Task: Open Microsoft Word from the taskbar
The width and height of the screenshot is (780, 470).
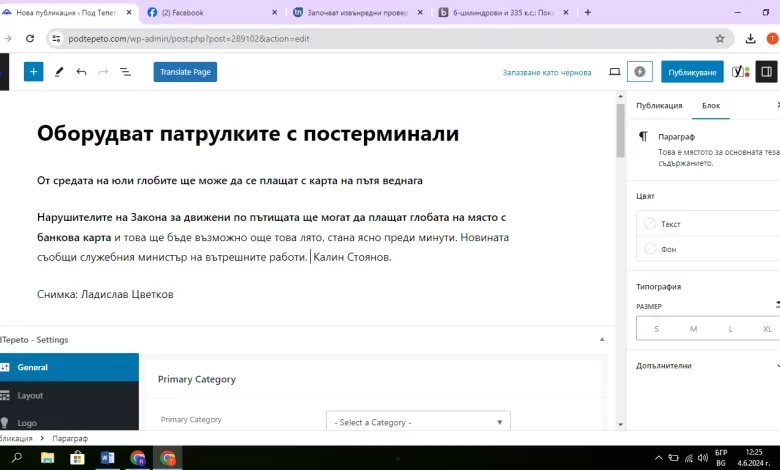Action: coord(108,458)
